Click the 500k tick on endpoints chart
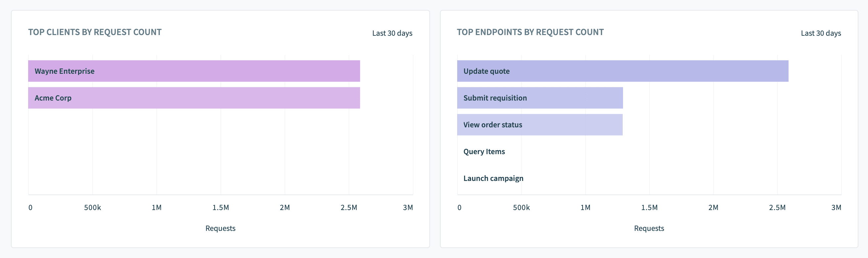Image resolution: width=868 pixels, height=258 pixels. click(521, 207)
